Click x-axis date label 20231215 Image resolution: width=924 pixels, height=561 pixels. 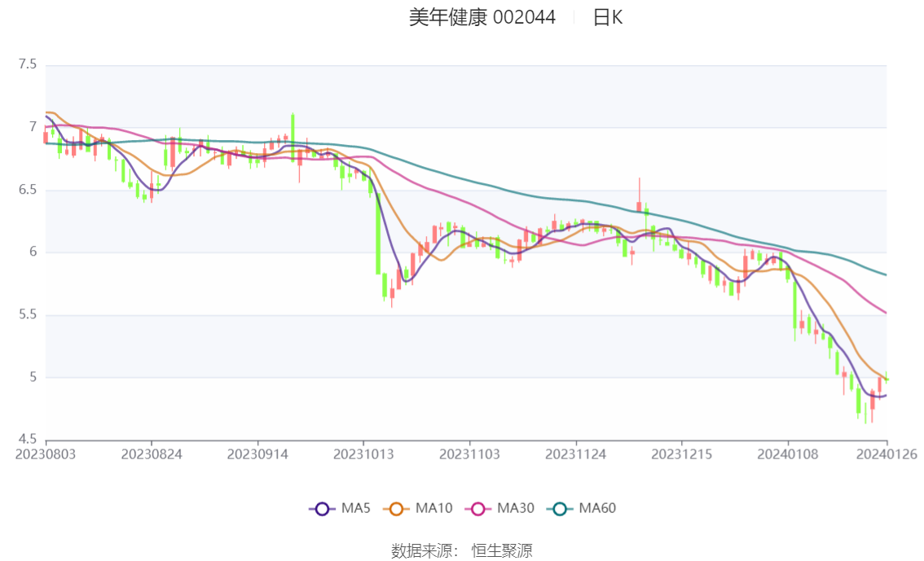(x=682, y=454)
